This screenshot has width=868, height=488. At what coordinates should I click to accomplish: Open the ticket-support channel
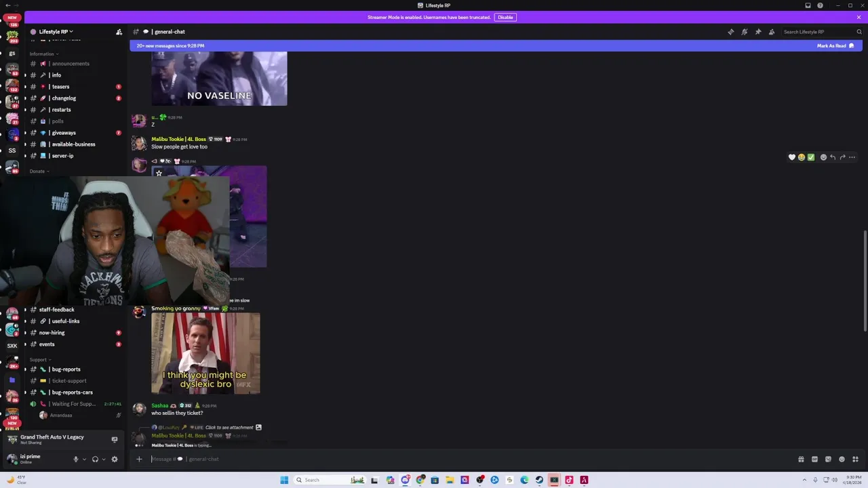75,381
